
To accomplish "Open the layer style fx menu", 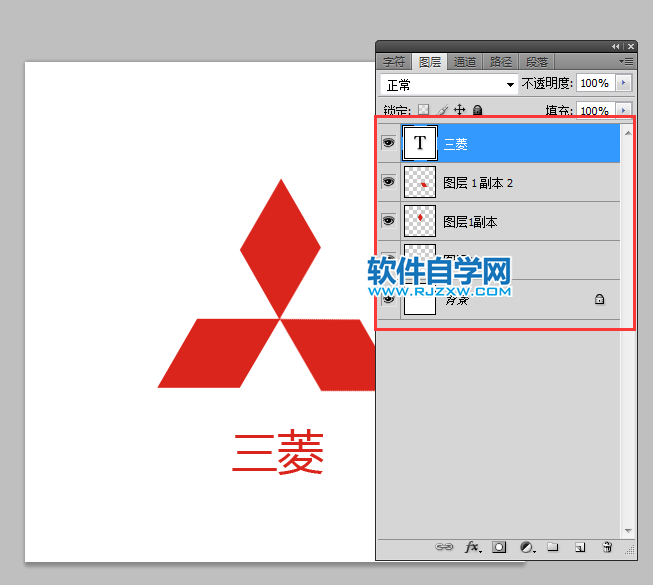I will tap(473, 547).
